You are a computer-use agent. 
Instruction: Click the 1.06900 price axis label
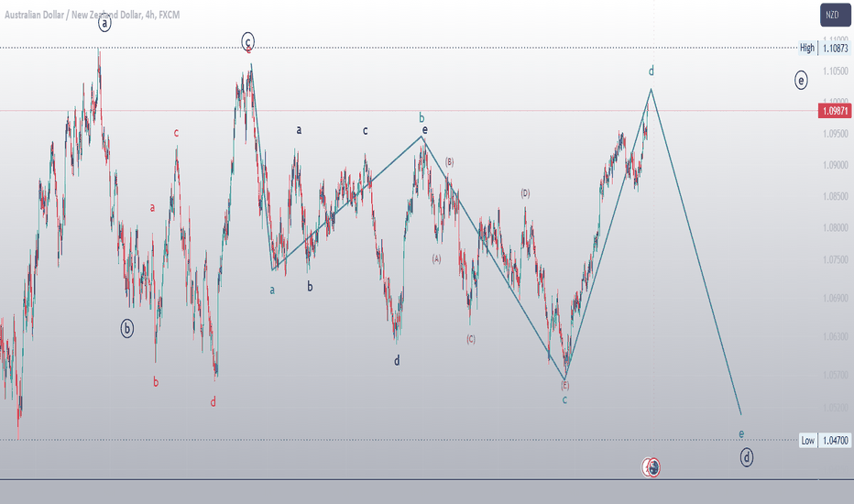836,298
